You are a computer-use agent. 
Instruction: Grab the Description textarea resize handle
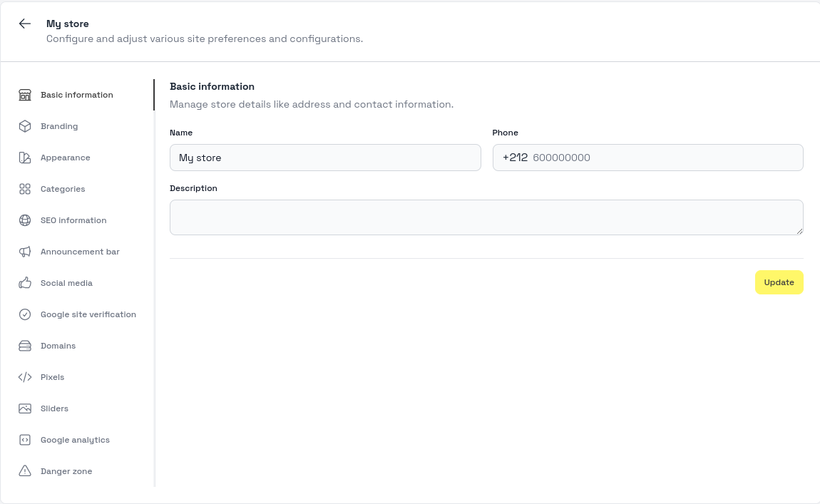799,231
